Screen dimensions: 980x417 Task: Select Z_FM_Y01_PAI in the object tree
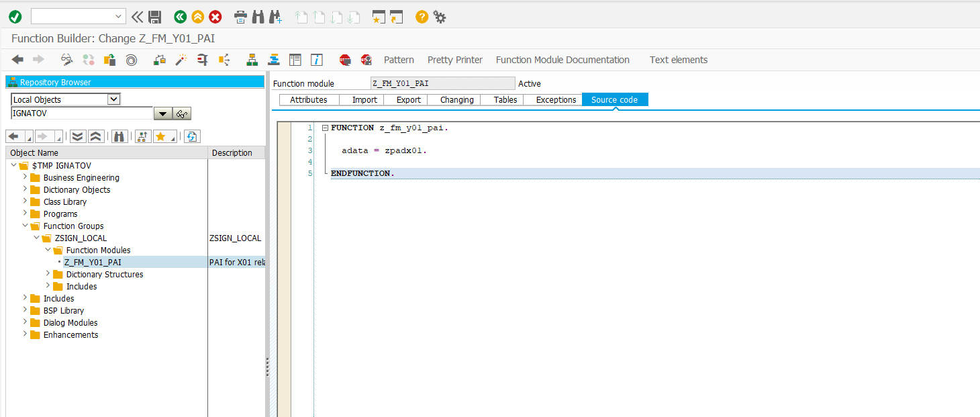[93, 262]
